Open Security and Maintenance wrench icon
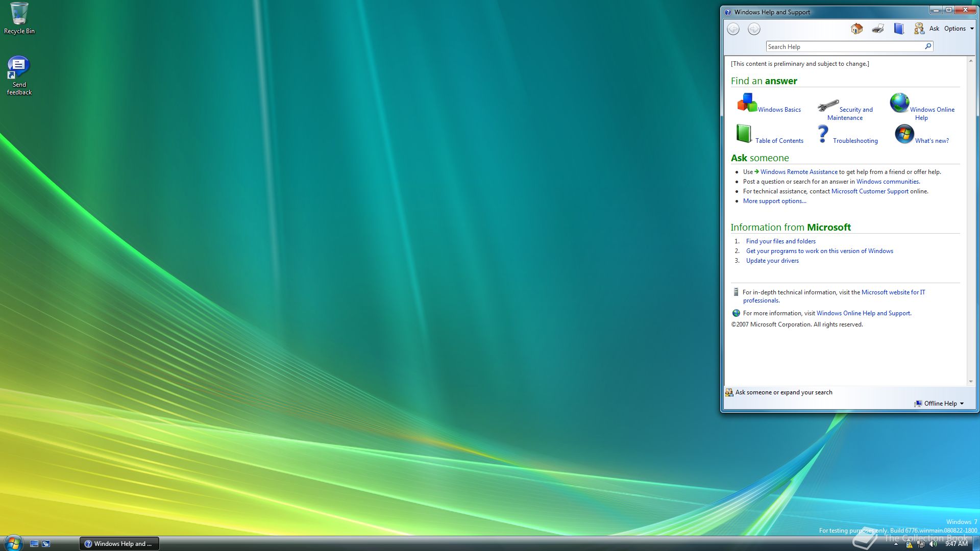The width and height of the screenshot is (980, 551). (x=828, y=106)
